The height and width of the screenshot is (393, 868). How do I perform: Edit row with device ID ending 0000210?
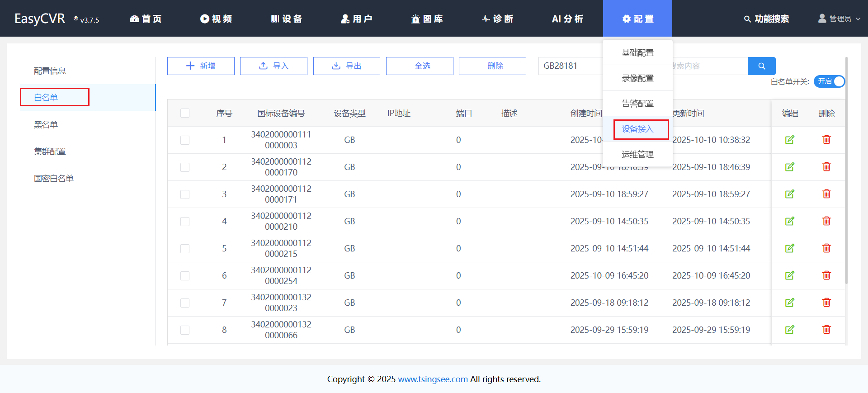(790, 221)
